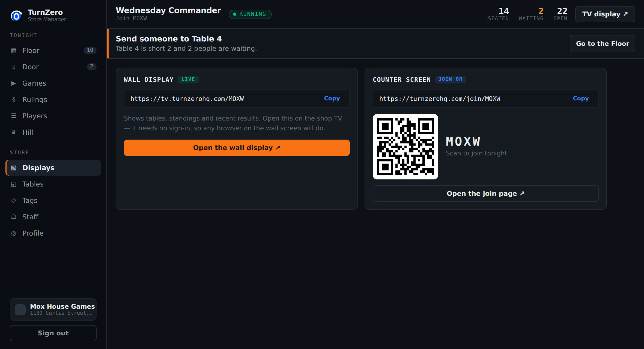Click the large MOXW code beside QR
This screenshot has height=349, width=644.
pyautogui.click(x=463, y=142)
